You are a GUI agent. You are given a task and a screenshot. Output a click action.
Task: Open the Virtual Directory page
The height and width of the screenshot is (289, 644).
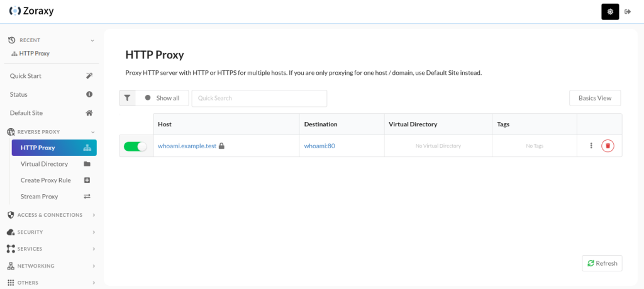[54, 164]
